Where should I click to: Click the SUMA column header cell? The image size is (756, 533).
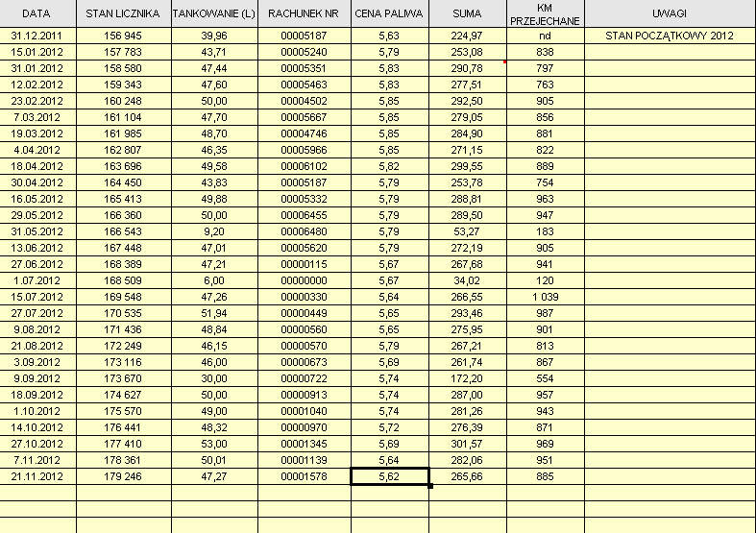click(467, 14)
